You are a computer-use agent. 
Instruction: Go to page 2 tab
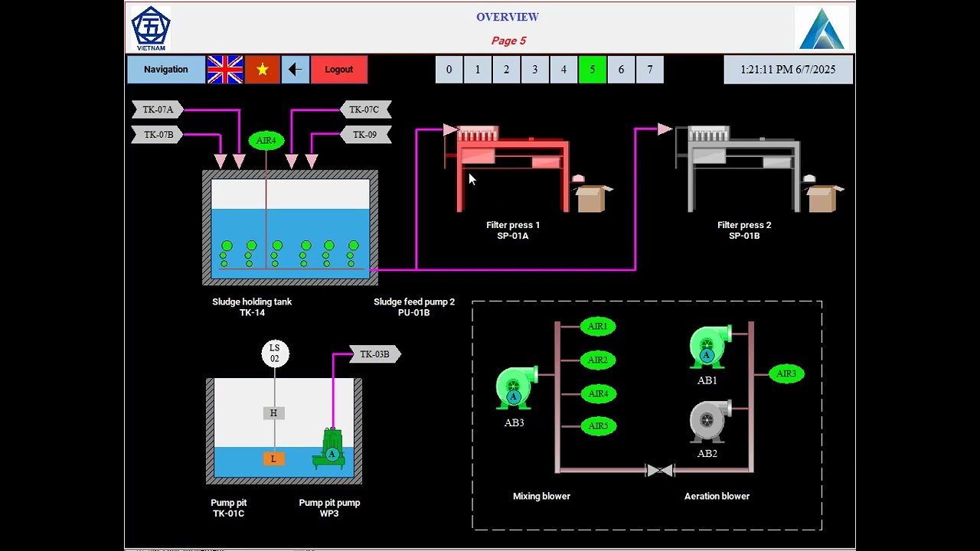(x=506, y=70)
